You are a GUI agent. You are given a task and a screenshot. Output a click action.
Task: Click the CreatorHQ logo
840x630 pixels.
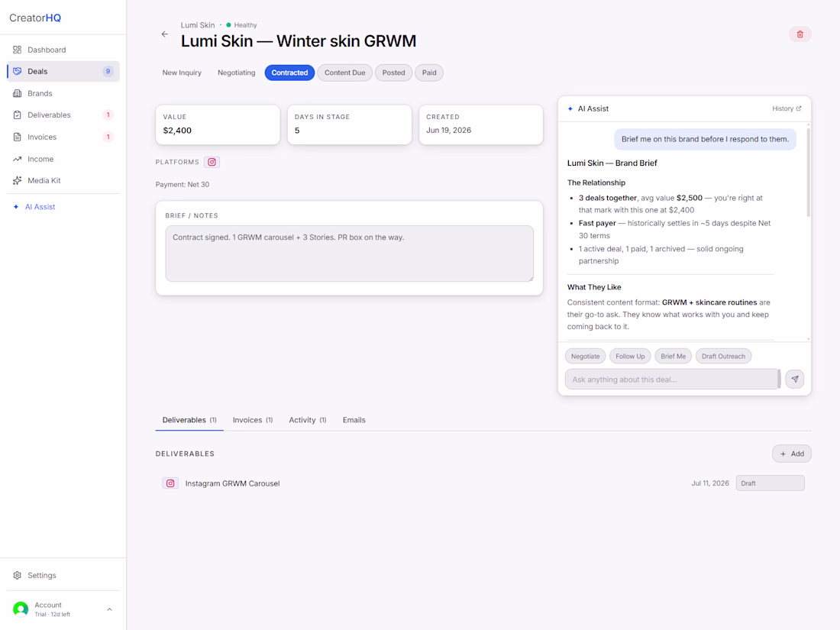(x=35, y=18)
